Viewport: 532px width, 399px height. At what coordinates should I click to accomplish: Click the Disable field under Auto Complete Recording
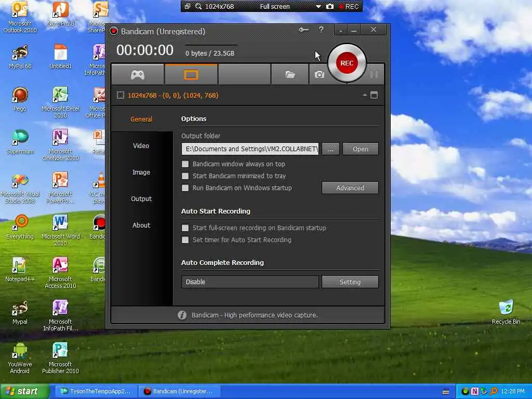pos(250,282)
